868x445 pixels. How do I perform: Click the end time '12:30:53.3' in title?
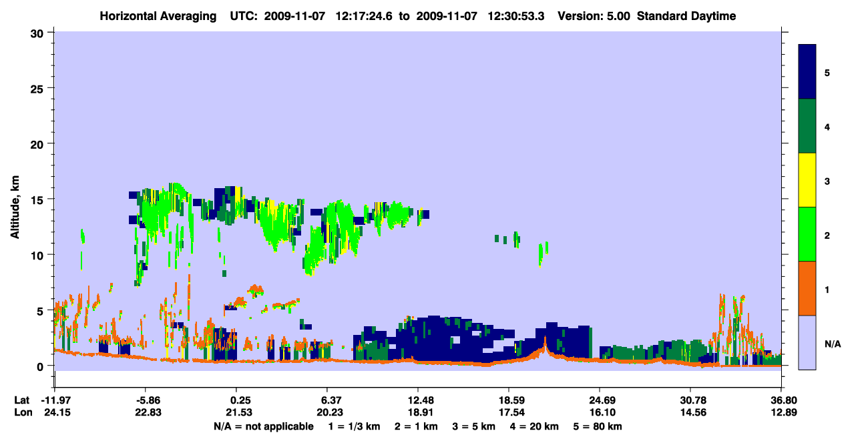516,16
